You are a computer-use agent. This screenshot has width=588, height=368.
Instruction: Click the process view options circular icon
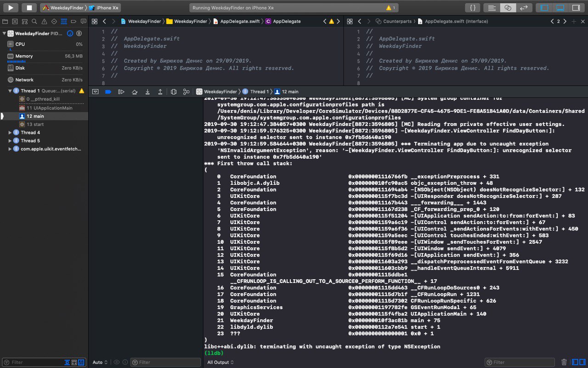tap(70, 34)
